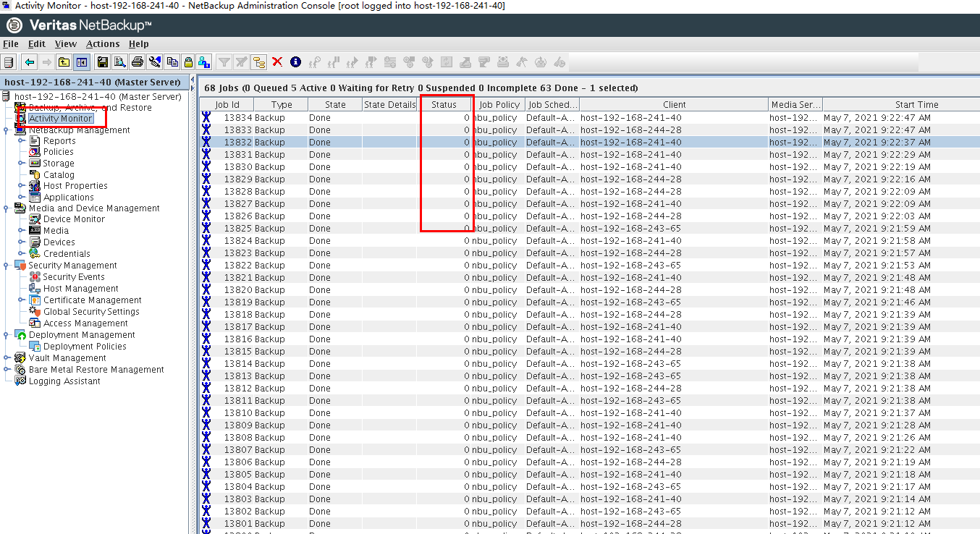Click the funnel filter toolbar icon
Viewport: 980px width, 534px height.
[225, 62]
